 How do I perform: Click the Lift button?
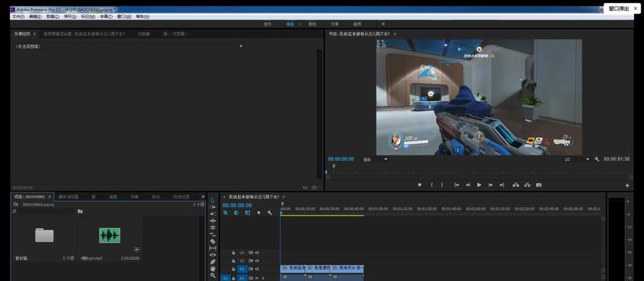(x=516, y=185)
